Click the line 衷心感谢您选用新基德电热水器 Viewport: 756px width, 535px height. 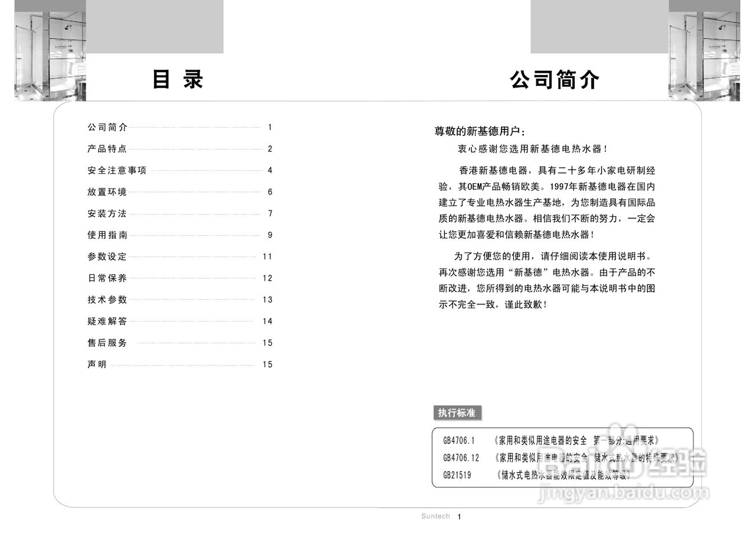533,150
